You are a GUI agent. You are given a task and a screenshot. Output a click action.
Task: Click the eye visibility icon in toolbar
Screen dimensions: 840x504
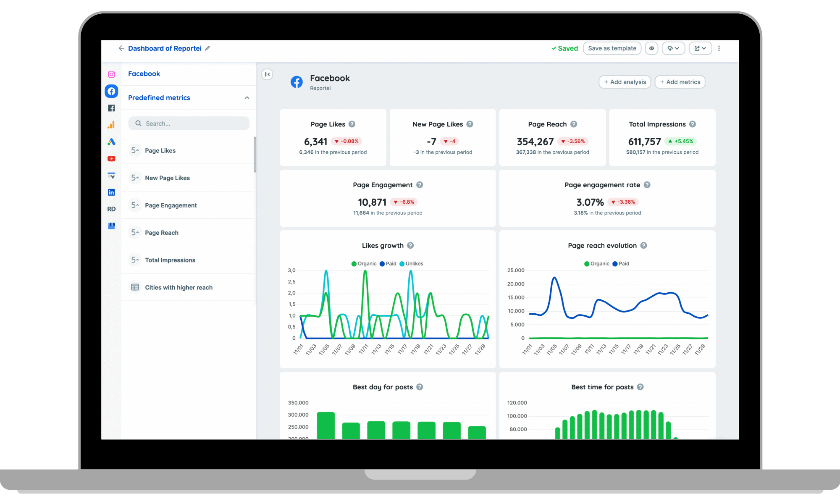tap(651, 48)
